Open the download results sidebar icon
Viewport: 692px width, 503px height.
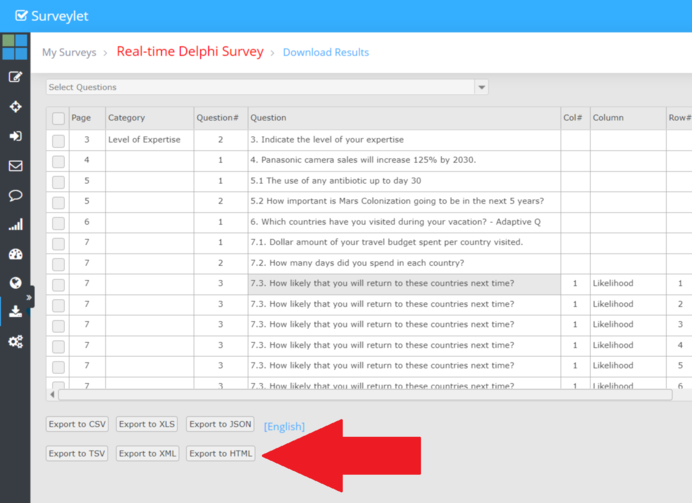[15, 312]
